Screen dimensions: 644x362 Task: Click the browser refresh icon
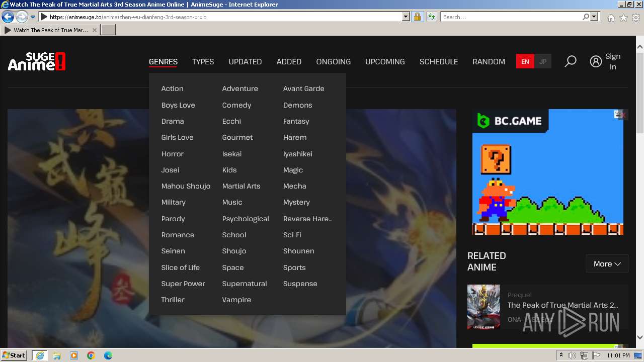(x=431, y=17)
